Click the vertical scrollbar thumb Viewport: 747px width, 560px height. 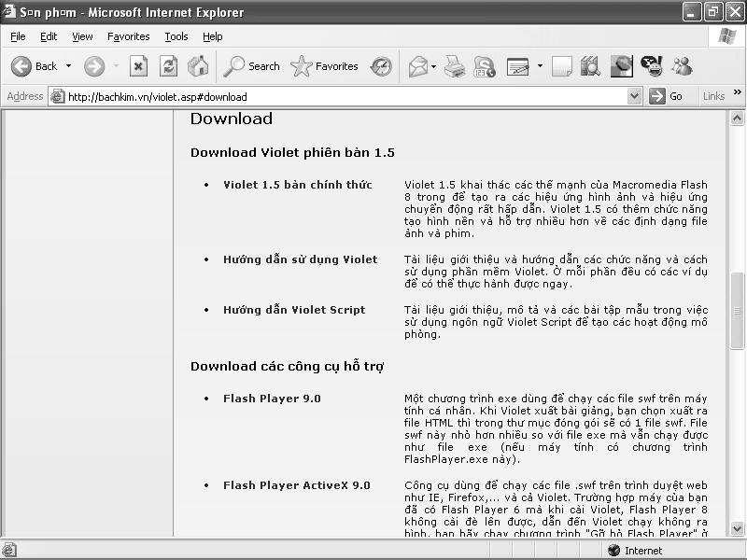(x=737, y=311)
